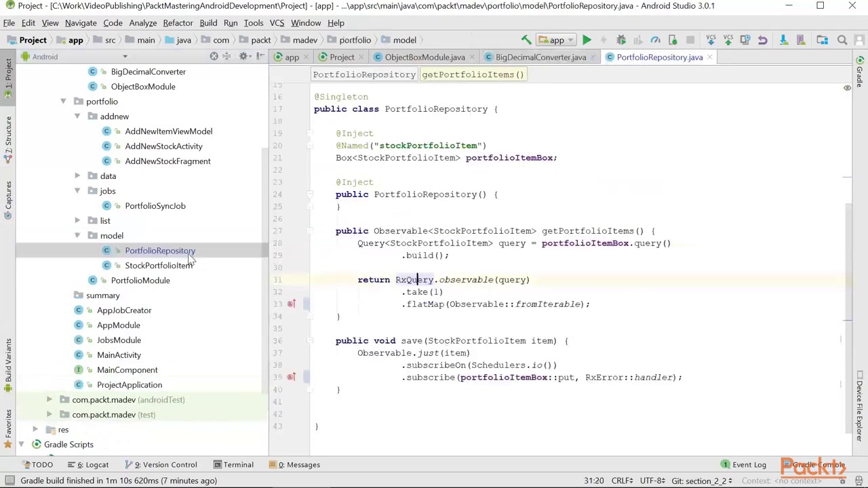
Task: Run the app with green play button
Action: click(587, 40)
